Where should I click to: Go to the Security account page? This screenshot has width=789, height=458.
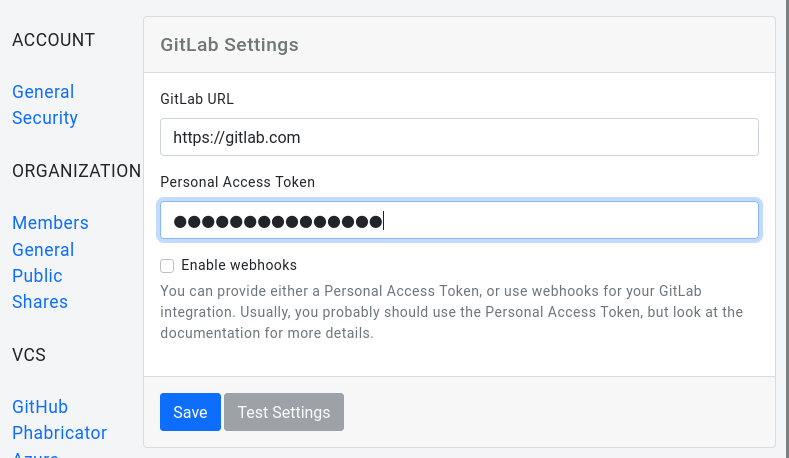[x=45, y=118]
